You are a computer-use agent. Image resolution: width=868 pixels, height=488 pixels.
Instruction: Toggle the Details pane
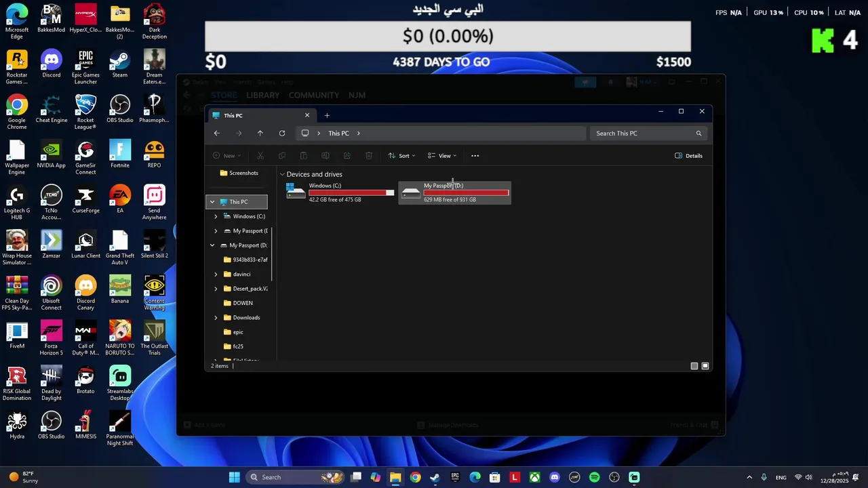[x=688, y=156]
